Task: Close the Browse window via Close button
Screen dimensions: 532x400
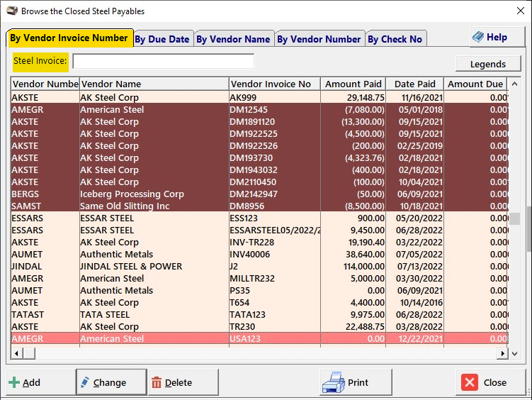Action: (491, 382)
